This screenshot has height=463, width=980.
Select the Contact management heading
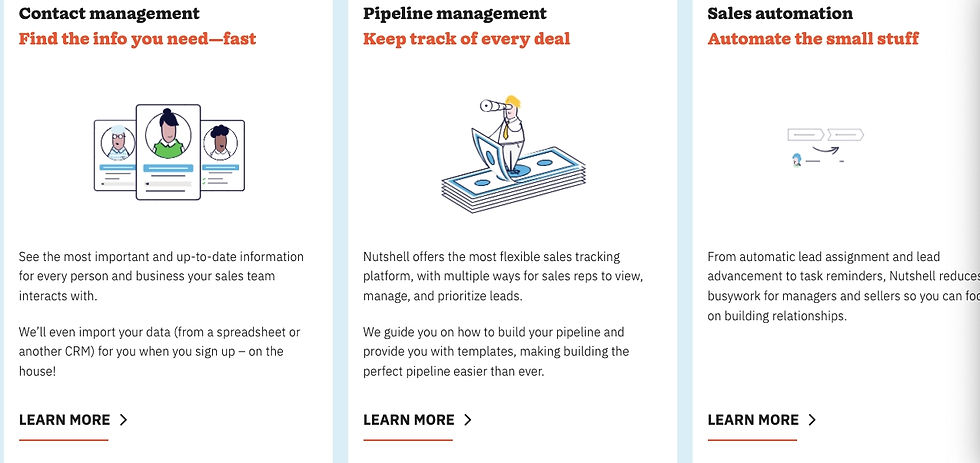[109, 13]
